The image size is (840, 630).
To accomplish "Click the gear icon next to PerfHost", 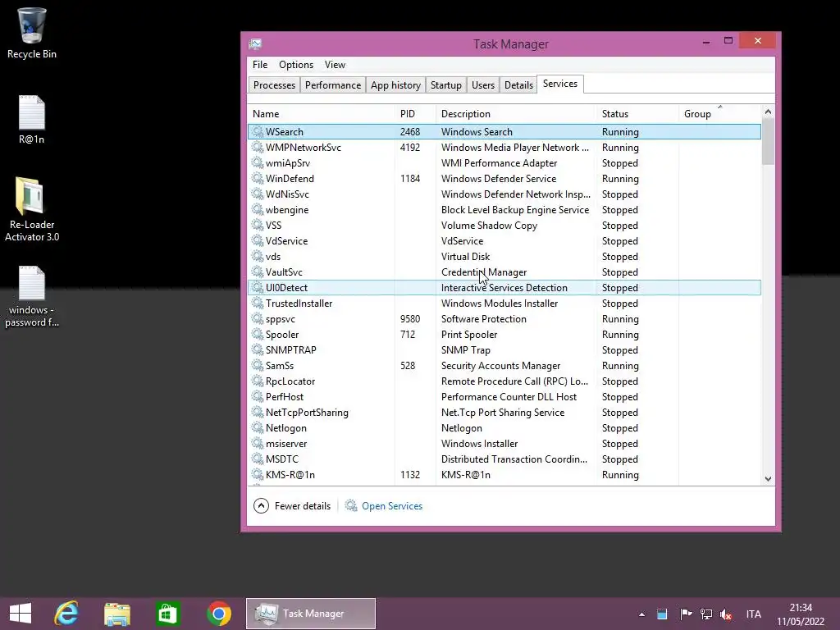I will pos(258,396).
